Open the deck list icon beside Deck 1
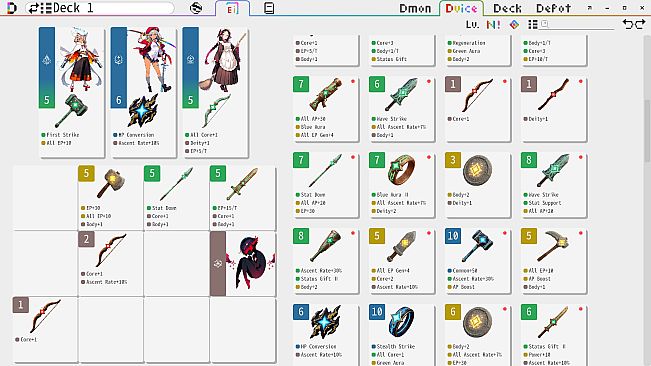651x366 pixels. pos(46,8)
